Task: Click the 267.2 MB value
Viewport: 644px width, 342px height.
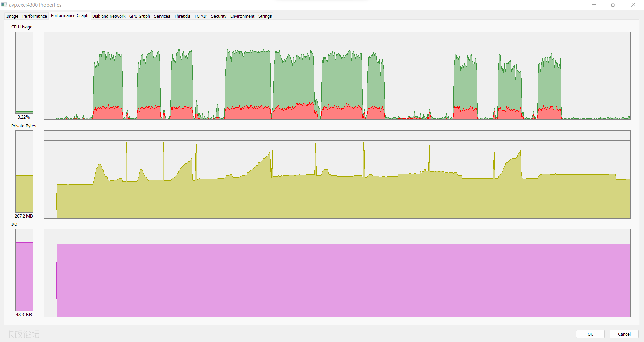Action: [24, 216]
